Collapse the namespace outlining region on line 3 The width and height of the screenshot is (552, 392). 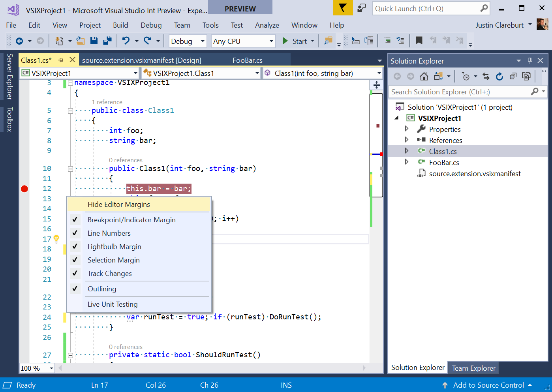click(70, 83)
